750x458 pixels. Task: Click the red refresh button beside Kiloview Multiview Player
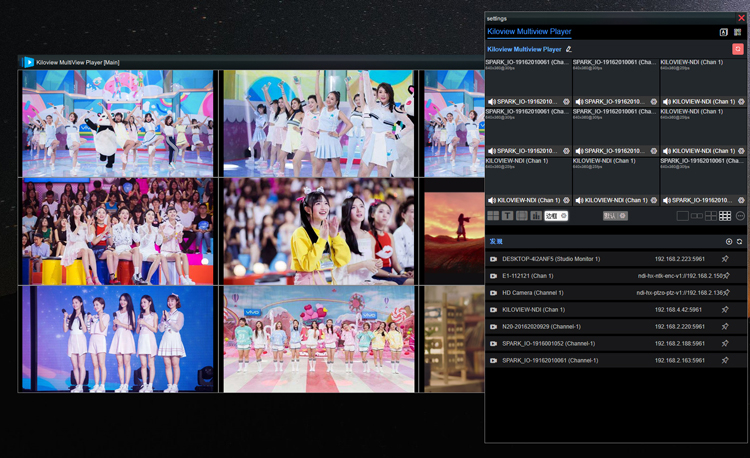click(x=738, y=49)
